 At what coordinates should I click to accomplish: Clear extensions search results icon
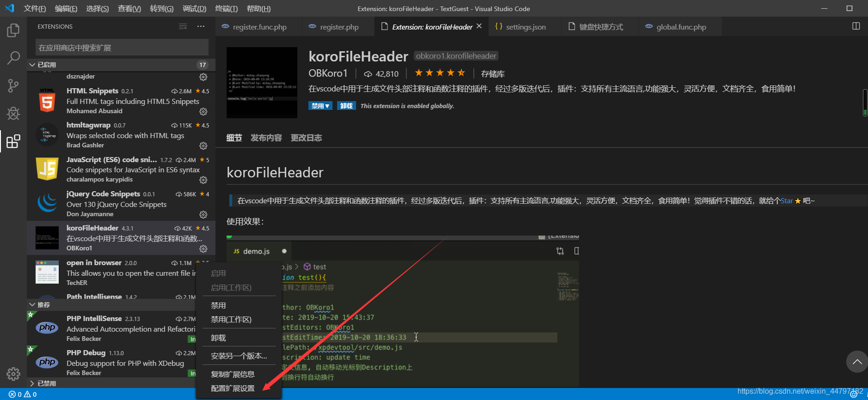[183, 26]
